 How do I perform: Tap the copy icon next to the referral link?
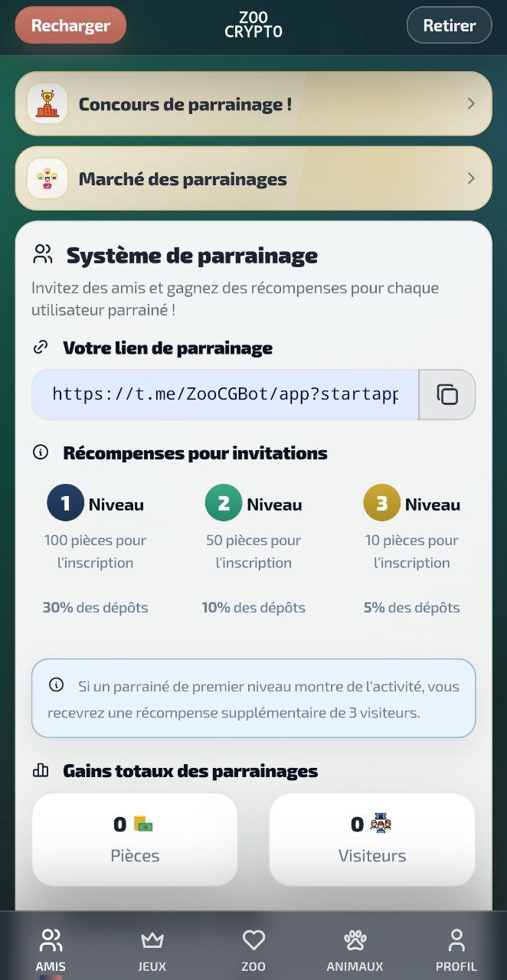(x=446, y=394)
